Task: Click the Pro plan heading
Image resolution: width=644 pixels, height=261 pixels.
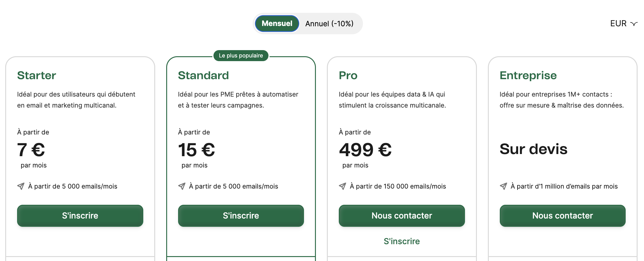Action: click(x=348, y=75)
